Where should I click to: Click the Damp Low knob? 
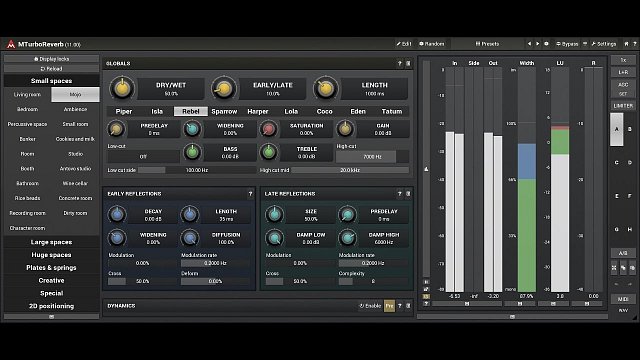pyautogui.click(x=274, y=238)
